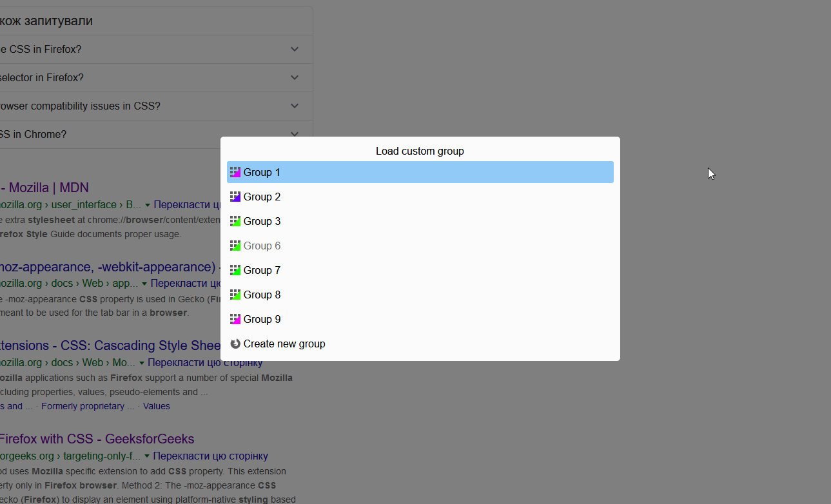831x504 pixels.
Task: Click the green square swatch on Group 8
Action: click(235, 295)
